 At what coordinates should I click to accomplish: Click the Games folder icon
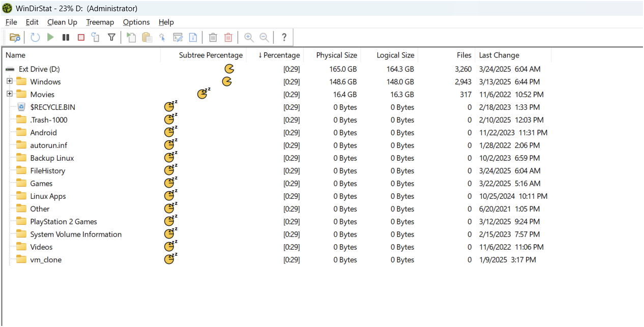(21, 183)
